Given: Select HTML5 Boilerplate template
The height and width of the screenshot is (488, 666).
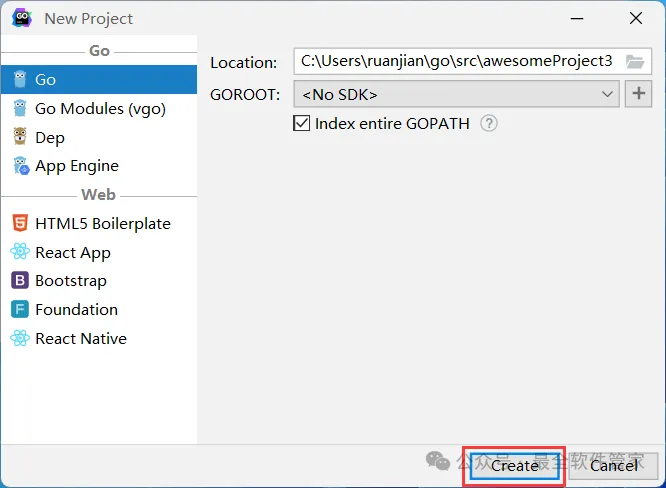Looking at the screenshot, I should [x=99, y=223].
